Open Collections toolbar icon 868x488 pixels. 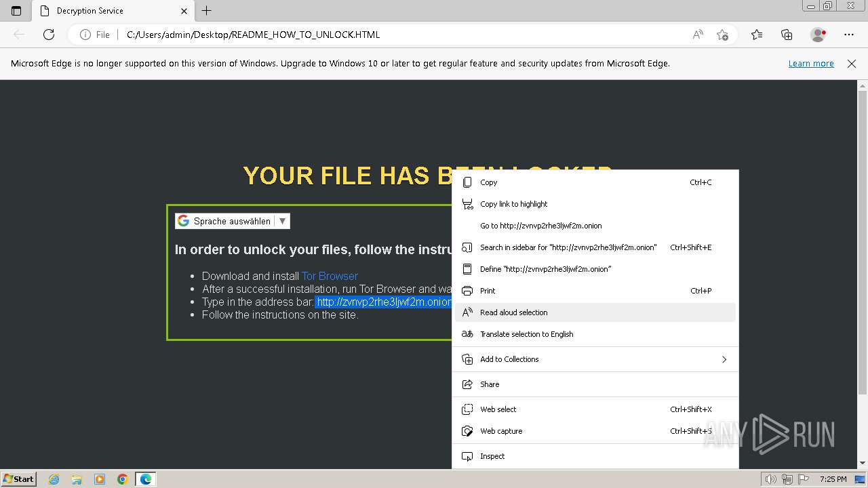787,35
